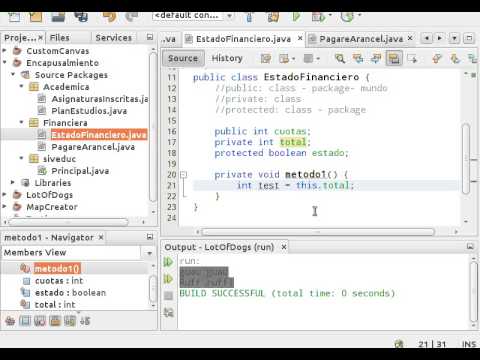The image size is (480, 360).
Task: Open the default config dropdown
Action: tap(229, 16)
